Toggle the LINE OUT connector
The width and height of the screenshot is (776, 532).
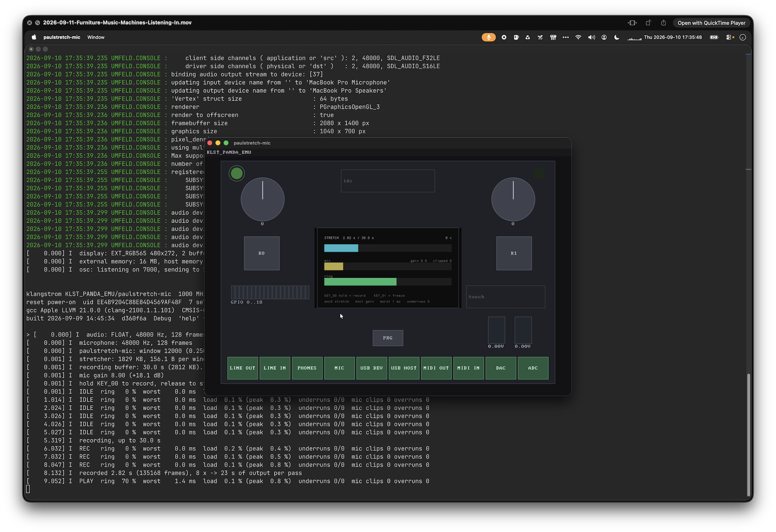(x=242, y=368)
